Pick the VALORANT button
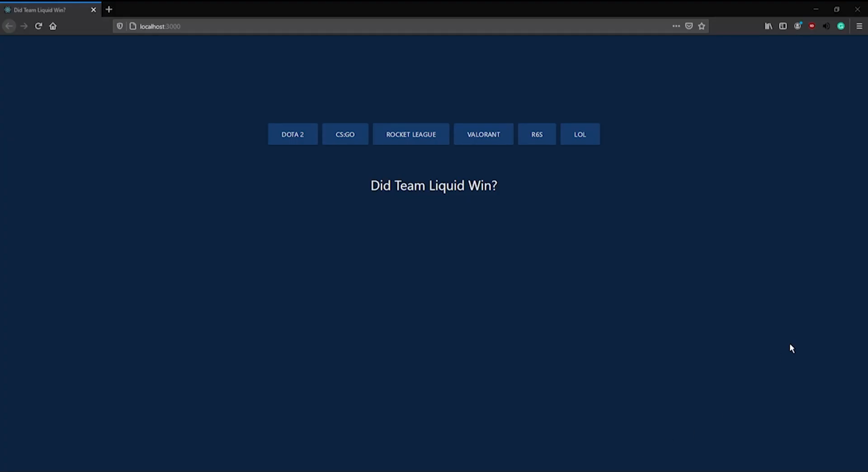This screenshot has width=868, height=472. [x=483, y=134]
